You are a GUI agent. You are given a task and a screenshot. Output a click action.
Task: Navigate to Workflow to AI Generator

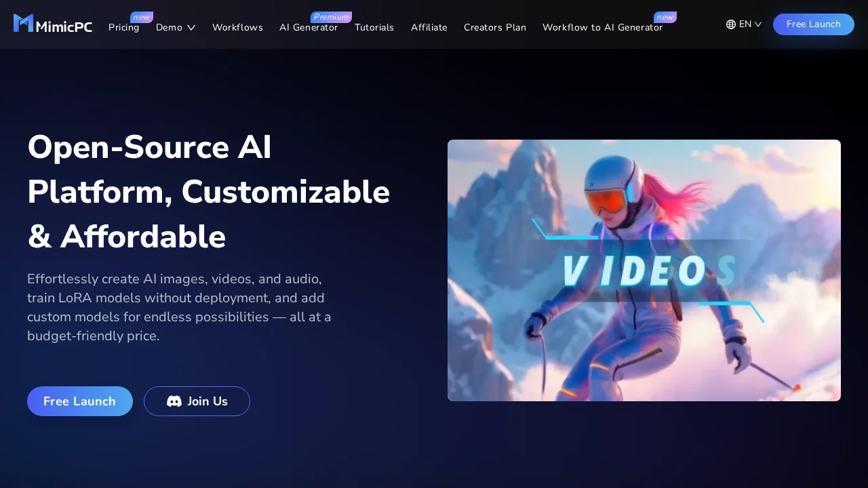pyautogui.click(x=602, y=28)
